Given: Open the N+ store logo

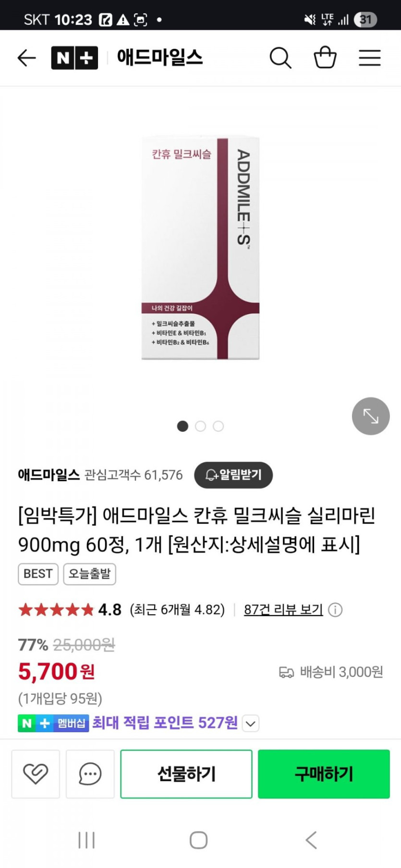Looking at the screenshot, I should 74,58.
